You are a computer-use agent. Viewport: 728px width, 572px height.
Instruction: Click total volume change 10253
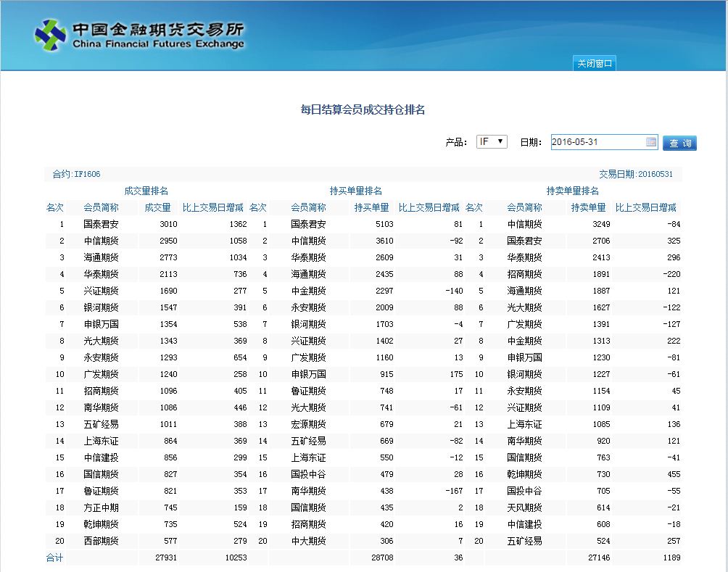(x=236, y=558)
